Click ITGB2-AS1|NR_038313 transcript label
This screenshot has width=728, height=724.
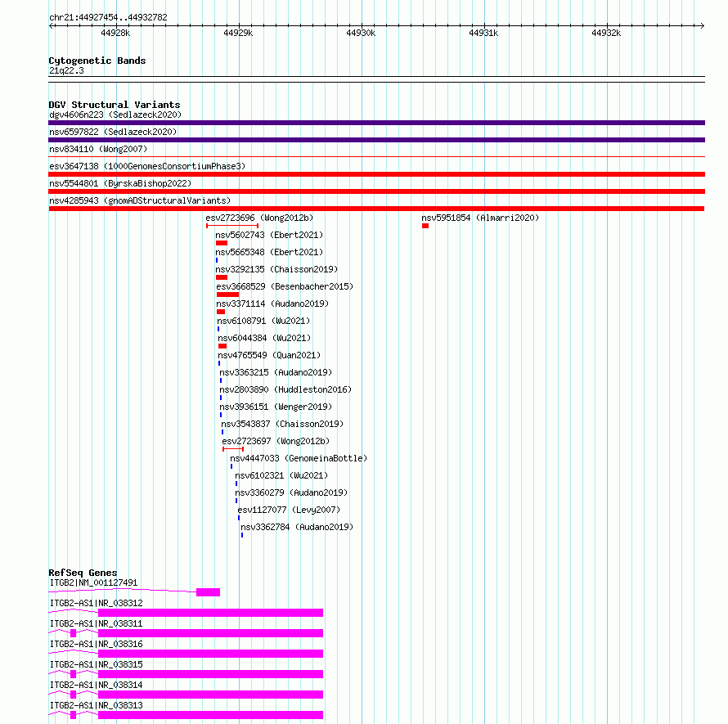[x=96, y=705]
